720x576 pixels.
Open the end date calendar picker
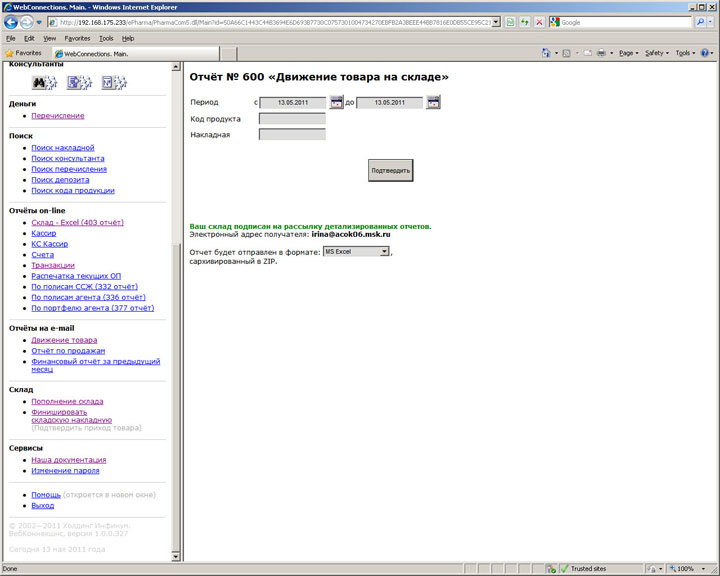(433, 102)
